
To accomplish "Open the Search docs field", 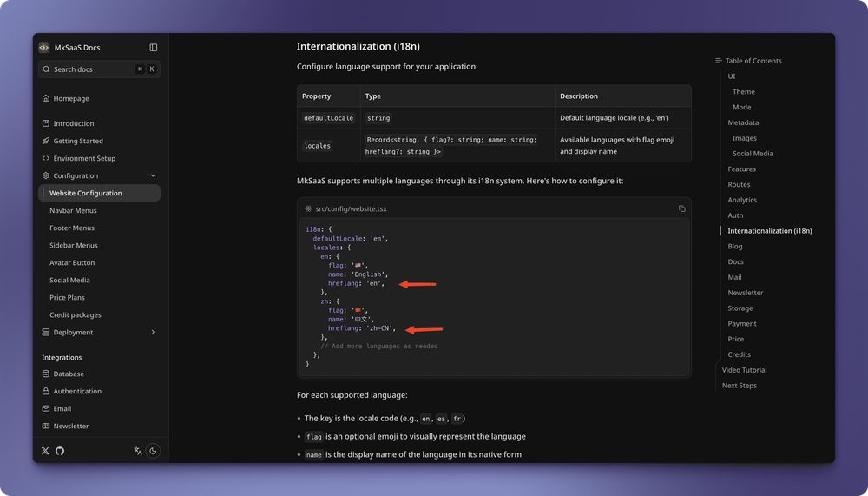I will 100,69.
